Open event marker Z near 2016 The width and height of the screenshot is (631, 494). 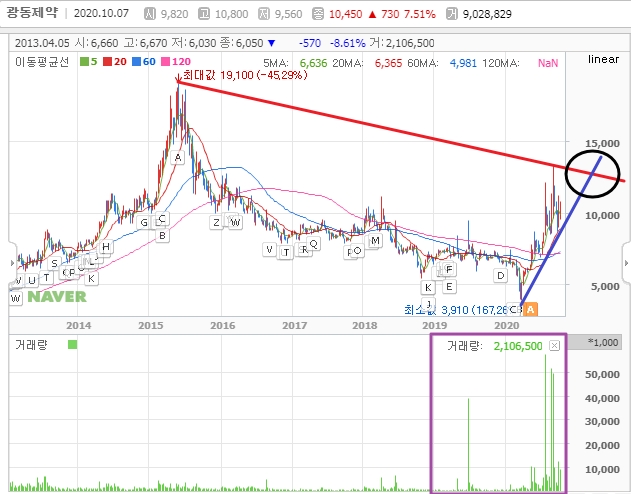click(217, 222)
